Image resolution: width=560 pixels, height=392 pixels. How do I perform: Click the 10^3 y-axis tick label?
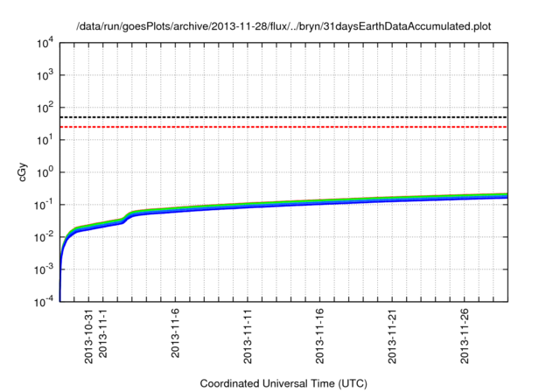click(45, 75)
